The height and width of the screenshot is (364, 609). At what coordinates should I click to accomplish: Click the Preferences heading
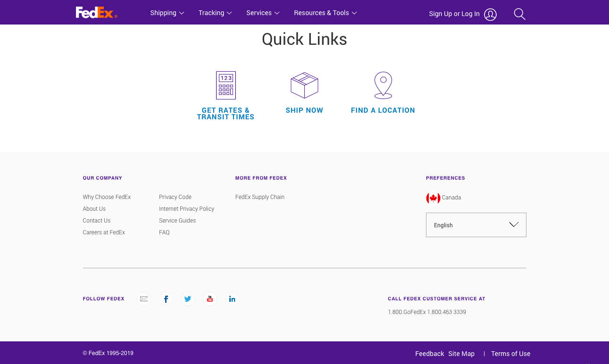(x=445, y=178)
